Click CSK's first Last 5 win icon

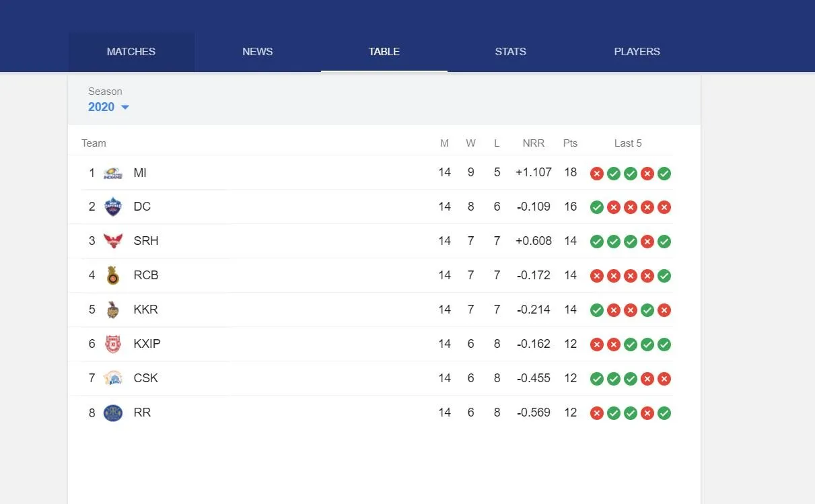[597, 379]
